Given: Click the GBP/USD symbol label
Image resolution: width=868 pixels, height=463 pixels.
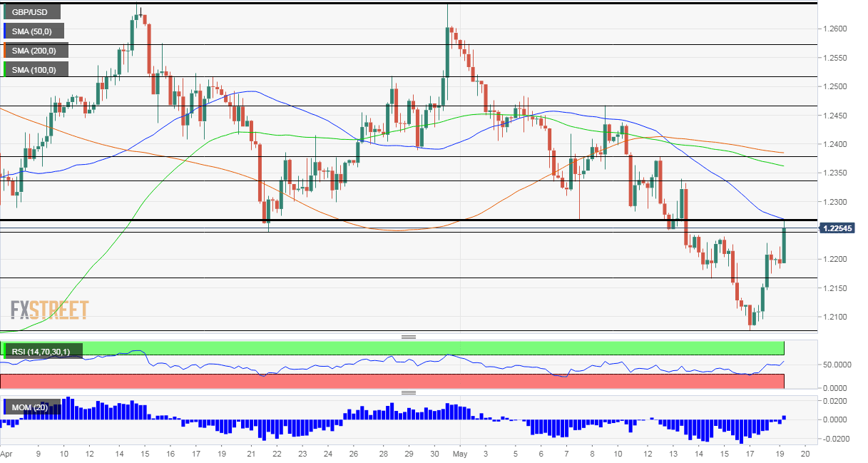Looking at the screenshot, I should (x=31, y=12).
